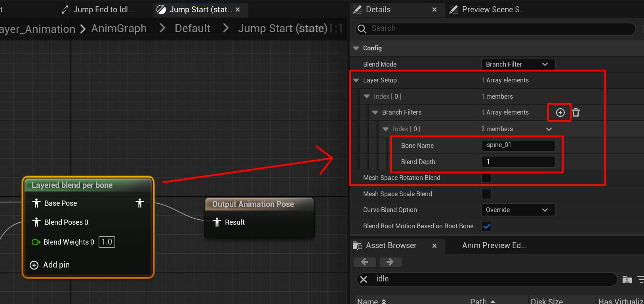This screenshot has width=644, height=304.
Task: Open the 2 members element options dropdown
Action: click(x=549, y=129)
